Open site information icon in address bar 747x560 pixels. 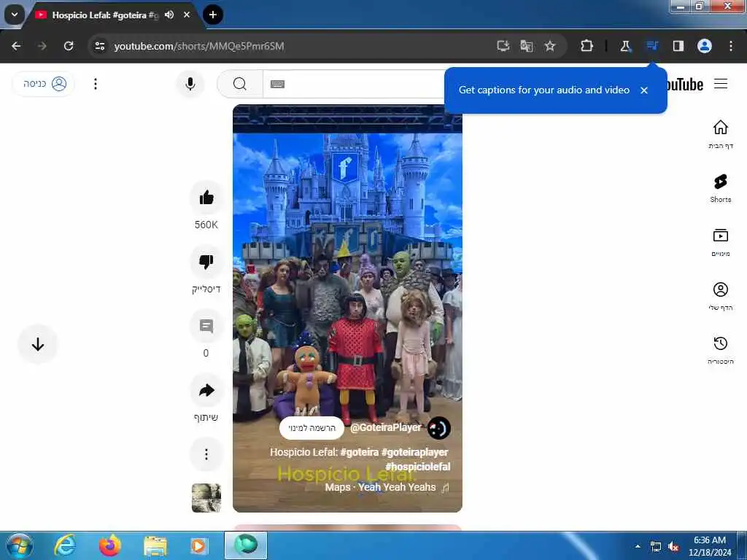(100, 46)
